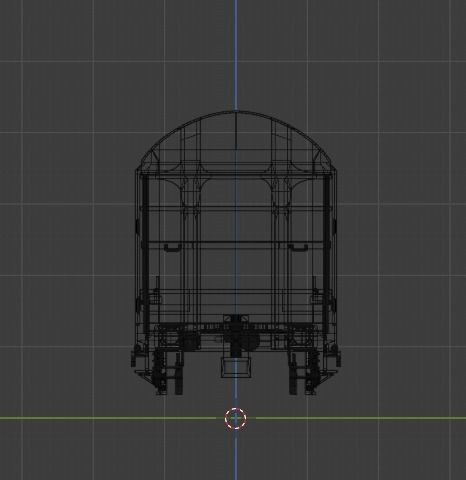
Task: Click the left grab handle on wagon end
Action: point(173,248)
